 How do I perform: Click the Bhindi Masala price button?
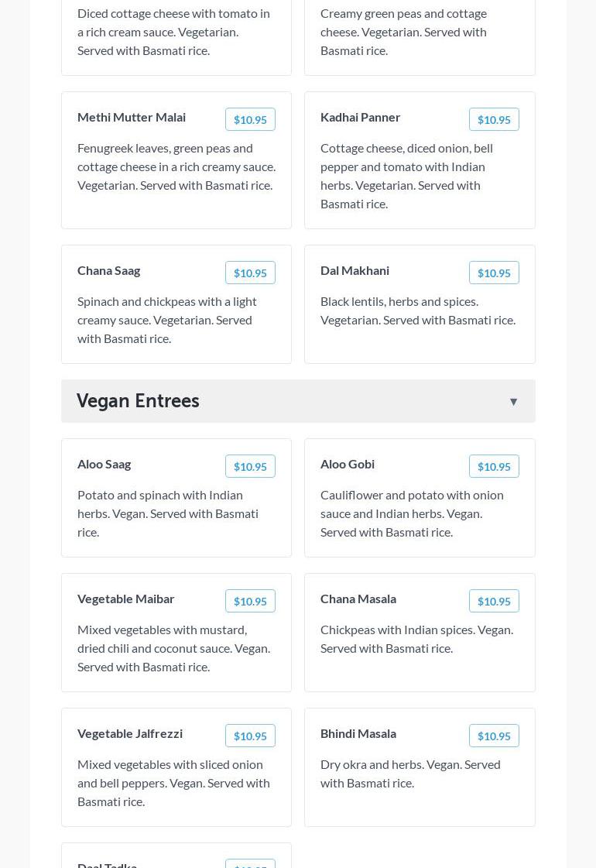(x=494, y=736)
